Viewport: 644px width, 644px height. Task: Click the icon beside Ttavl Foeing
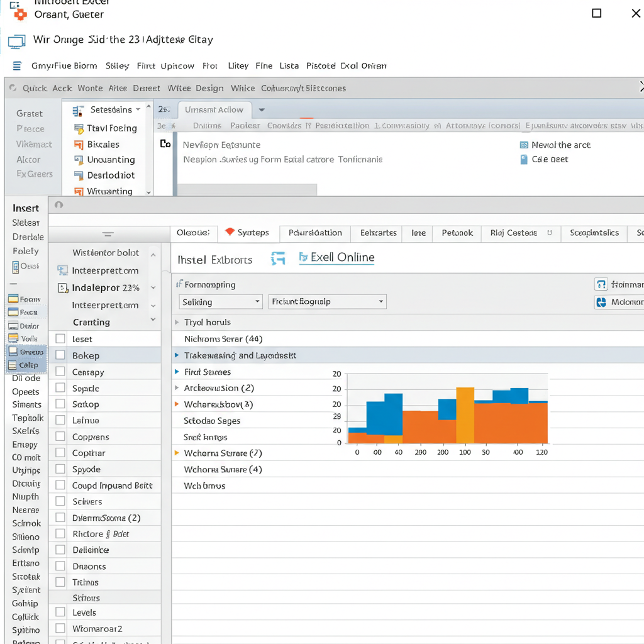[x=79, y=129]
